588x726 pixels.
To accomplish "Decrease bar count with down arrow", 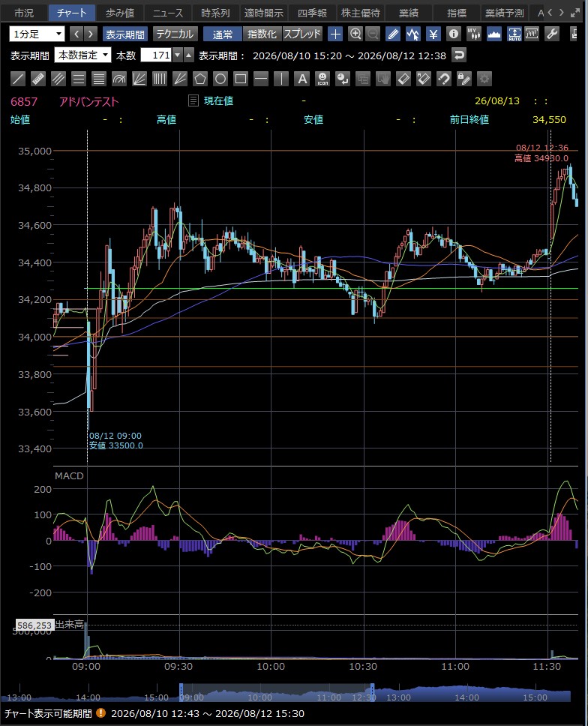I will 178,55.
